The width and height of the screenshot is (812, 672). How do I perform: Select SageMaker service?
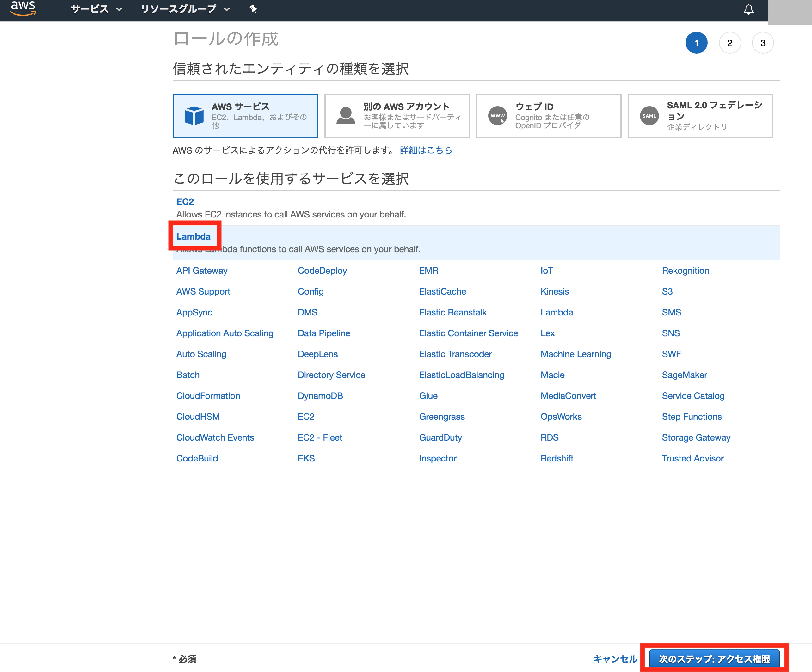684,375
